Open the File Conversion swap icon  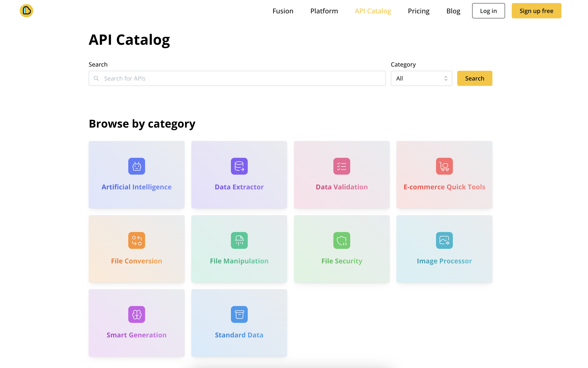click(136, 240)
